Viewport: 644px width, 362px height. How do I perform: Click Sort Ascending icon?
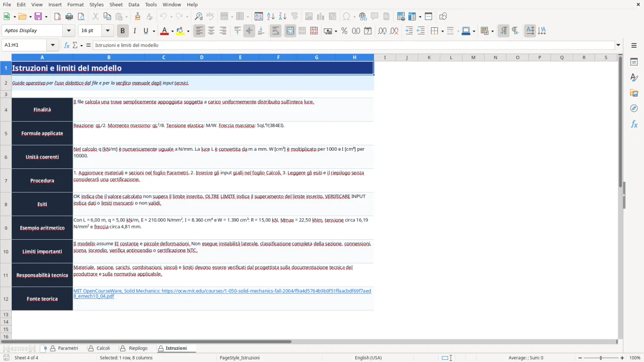click(270, 17)
